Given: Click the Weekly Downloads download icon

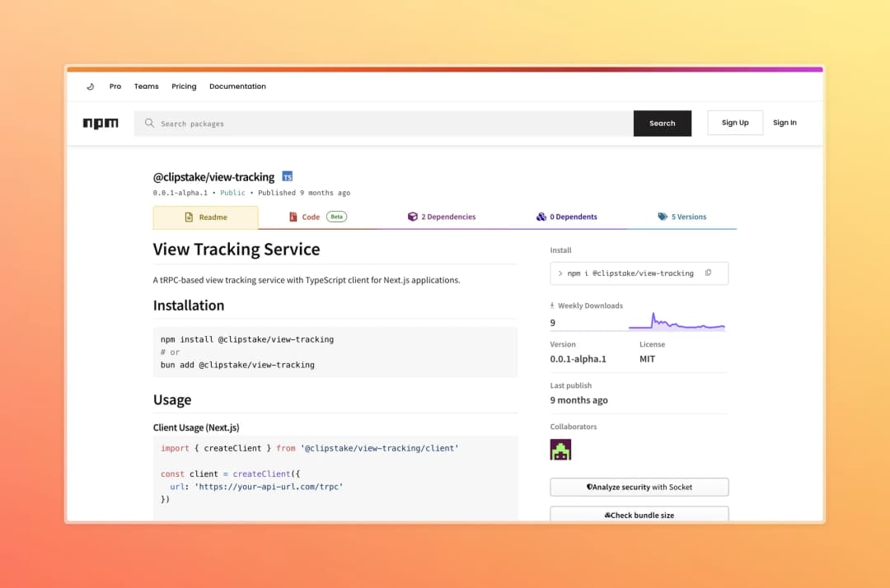Looking at the screenshot, I should pyautogui.click(x=552, y=306).
